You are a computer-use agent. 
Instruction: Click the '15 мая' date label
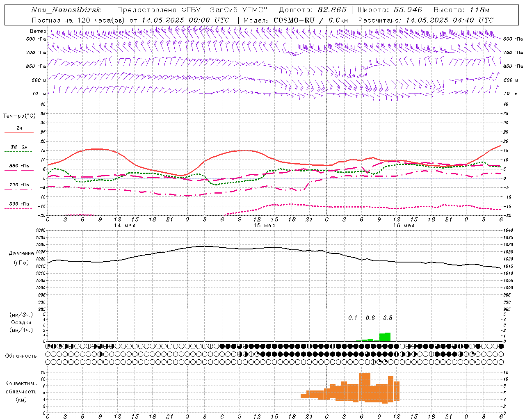[x=264, y=226]
